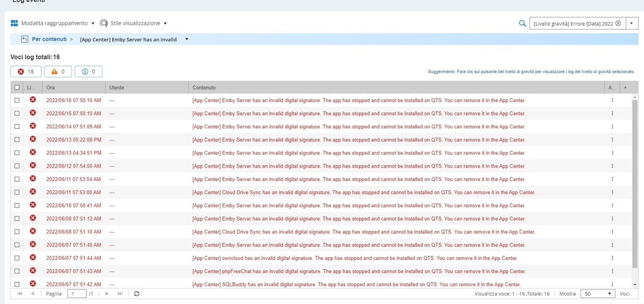Image resolution: width=644 pixels, height=304 pixels.
Task: Open actions menu for owncloud log entry
Action: click(x=612, y=258)
